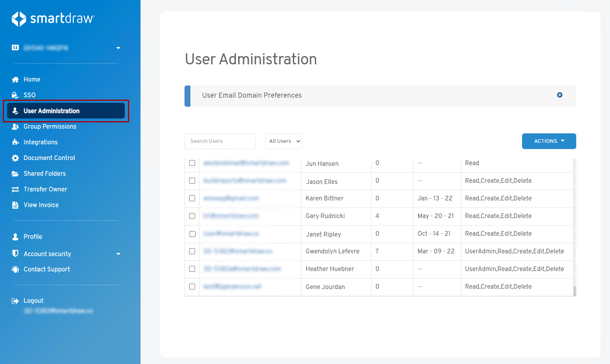Tick the checkbox beside Gene Jourdan
This screenshot has width=610, height=364.
pyautogui.click(x=192, y=287)
